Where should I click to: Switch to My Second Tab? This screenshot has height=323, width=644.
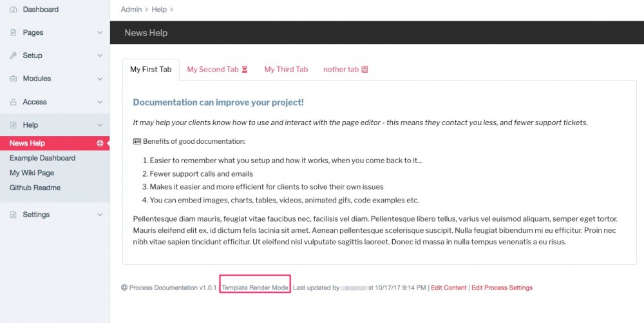217,70
